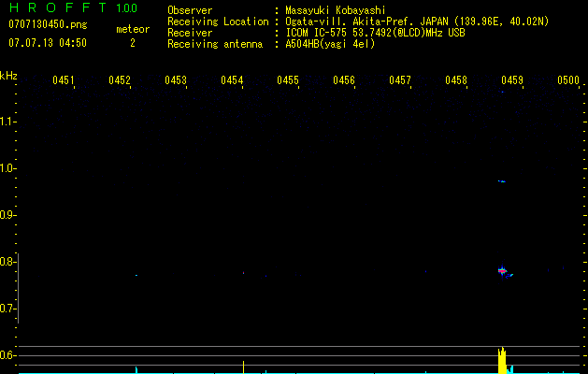This screenshot has height=374, width=588.
Task: Click the 0453 time axis label
Action: point(176,80)
